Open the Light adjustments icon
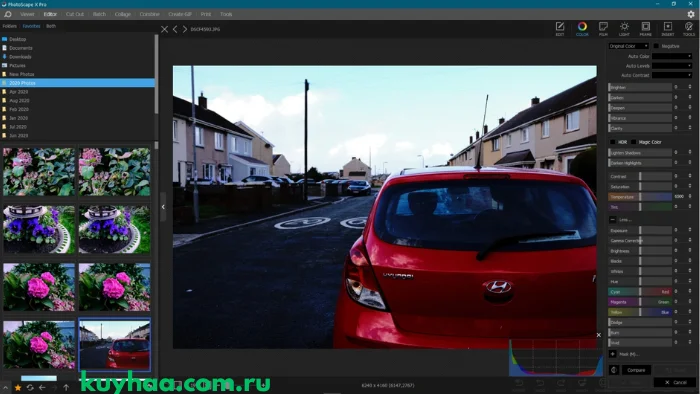 click(x=624, y=29)
